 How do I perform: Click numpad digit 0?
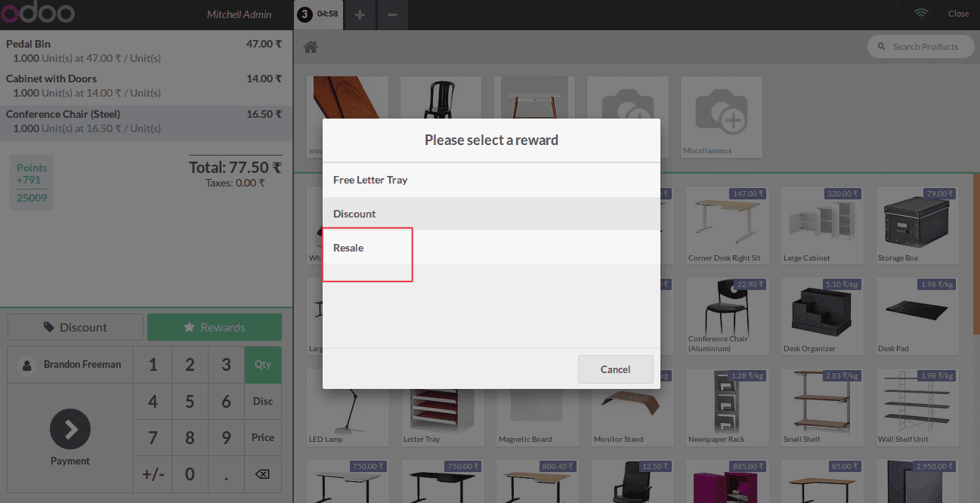coord(190,474)
